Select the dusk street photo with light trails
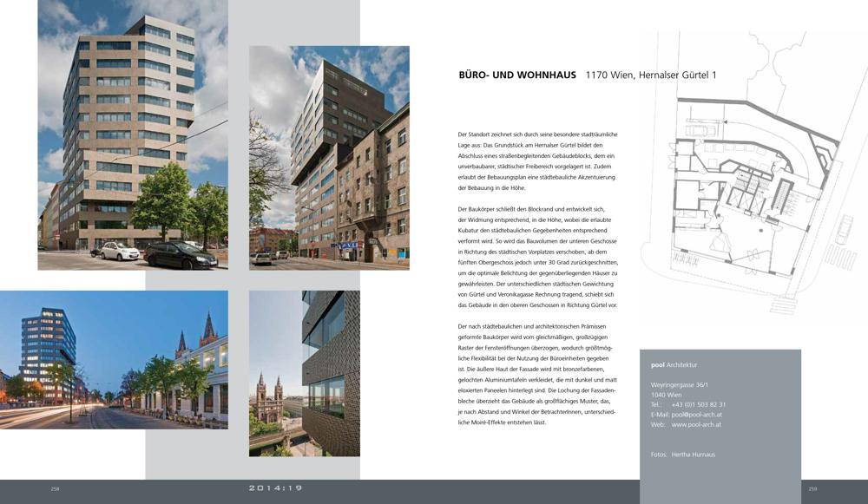Viewport: 868px width, 504px height. (x=114, y=359)
